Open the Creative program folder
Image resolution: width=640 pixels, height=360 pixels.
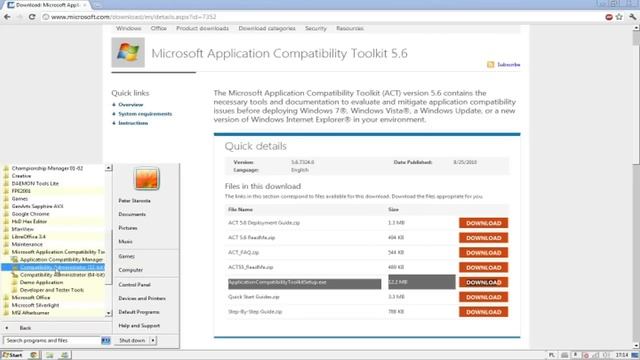[x=21, y=176]
